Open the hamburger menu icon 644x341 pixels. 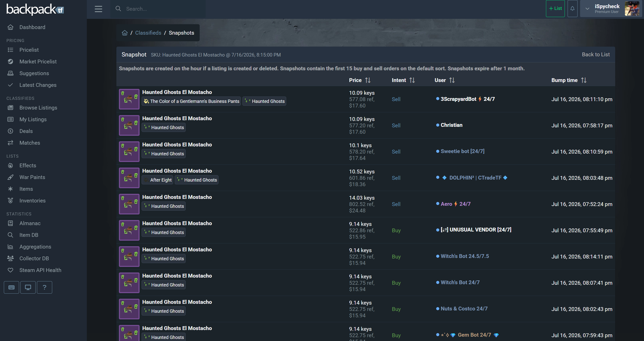pos(98,9)
